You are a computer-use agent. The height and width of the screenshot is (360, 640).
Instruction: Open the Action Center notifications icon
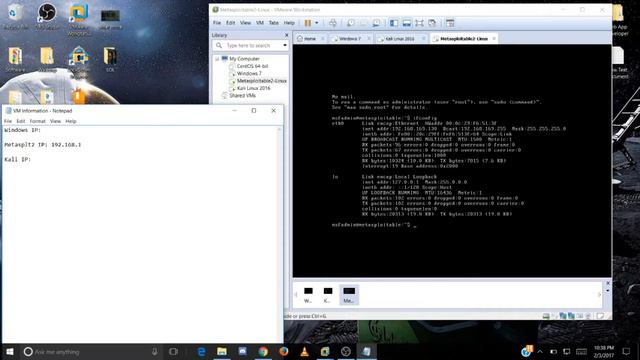[627, 351]
